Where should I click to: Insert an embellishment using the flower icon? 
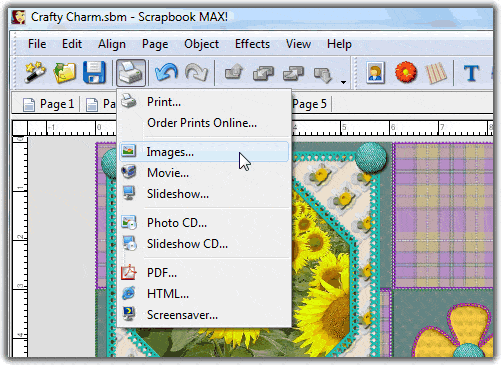click(406, 72)
